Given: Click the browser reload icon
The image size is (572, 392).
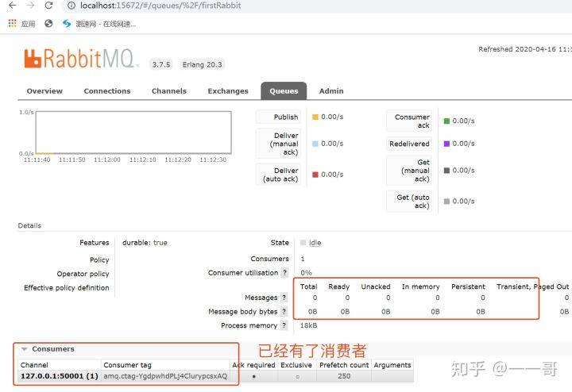Looking at the screenshot, I should coord(48,6).
